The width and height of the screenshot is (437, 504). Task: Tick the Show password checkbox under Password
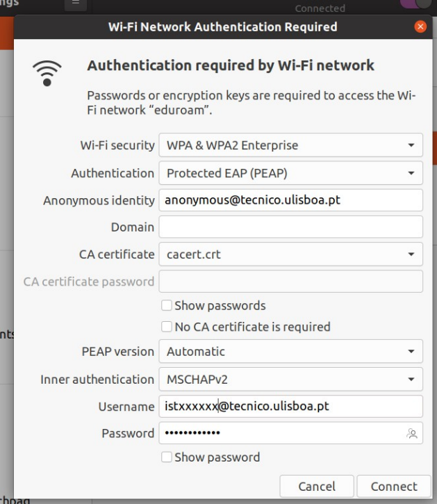tap(167, 457)
